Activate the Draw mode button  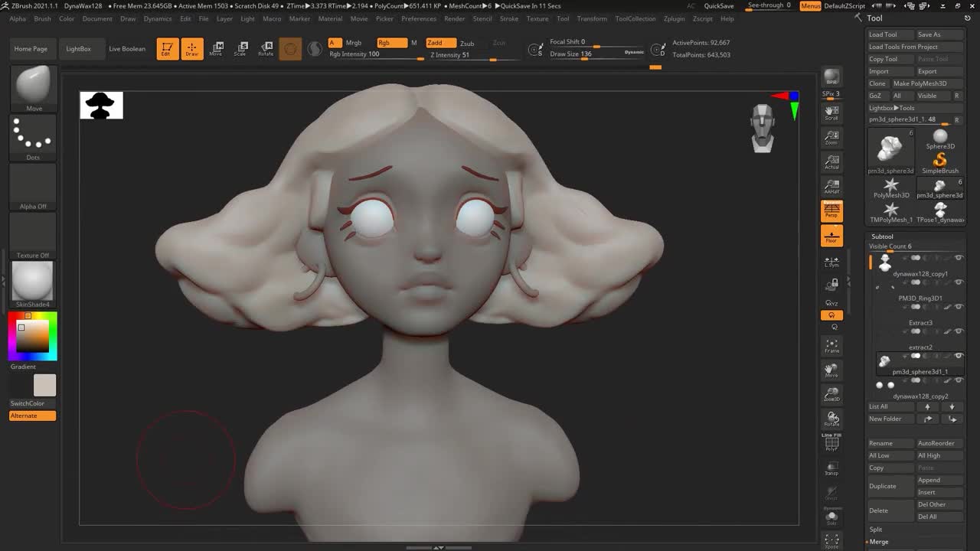[192, 49]
